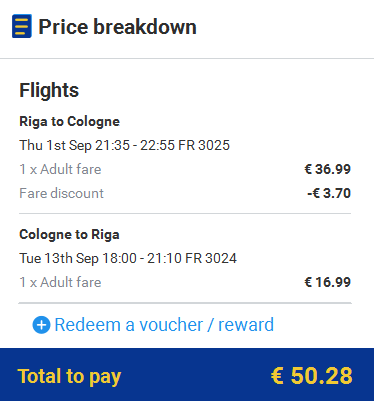Select the -€ 3.70 discount amount
This screenshot has height=401, width=374.
(x=329, y=193)
